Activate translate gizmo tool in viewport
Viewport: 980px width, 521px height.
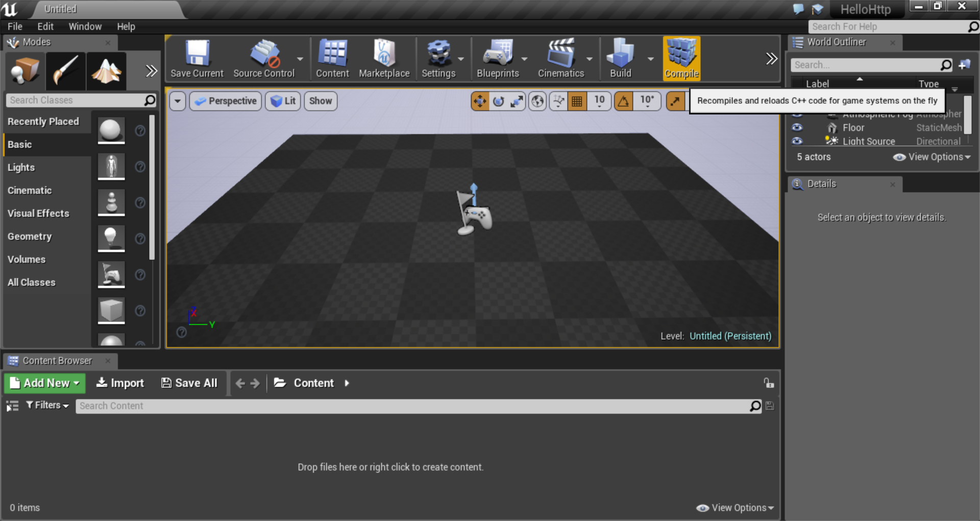pyautogui.click(x=480, y=101)
